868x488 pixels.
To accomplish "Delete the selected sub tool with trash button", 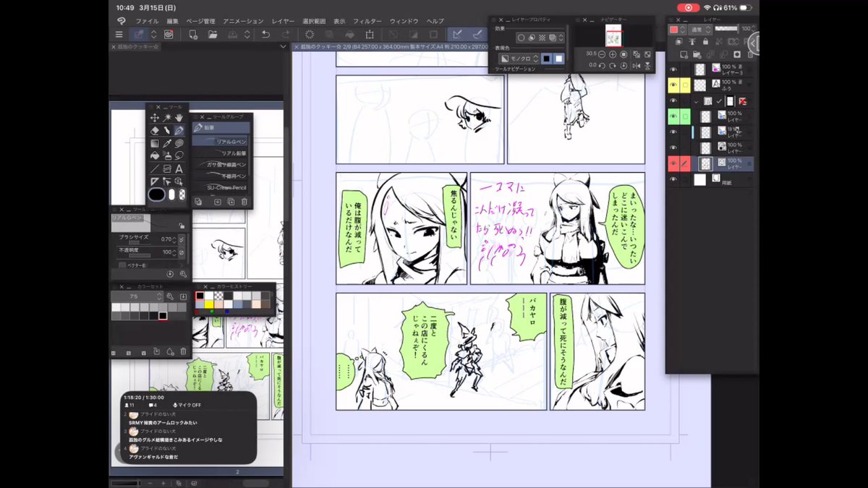I will tap(245, 202).
